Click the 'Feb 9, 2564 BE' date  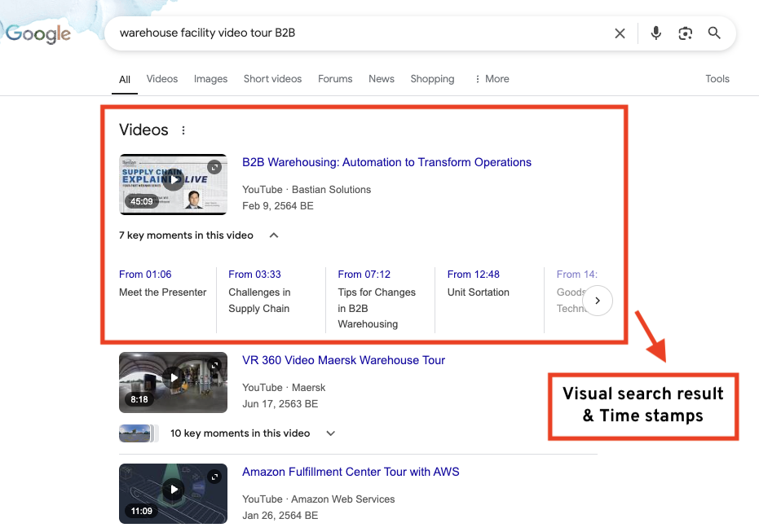pyautogui.click(x=278, y=206)
